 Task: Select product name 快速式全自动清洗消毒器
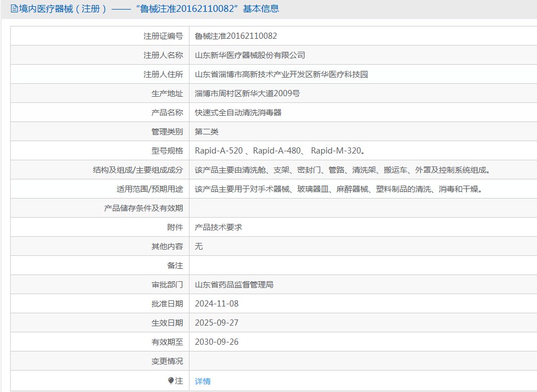coord(238,112)
